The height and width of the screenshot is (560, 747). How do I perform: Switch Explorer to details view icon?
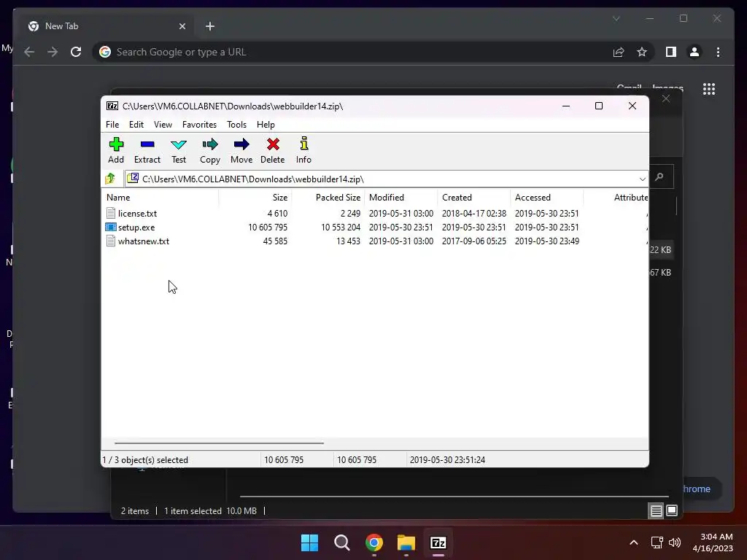click(x=656, y=511)
